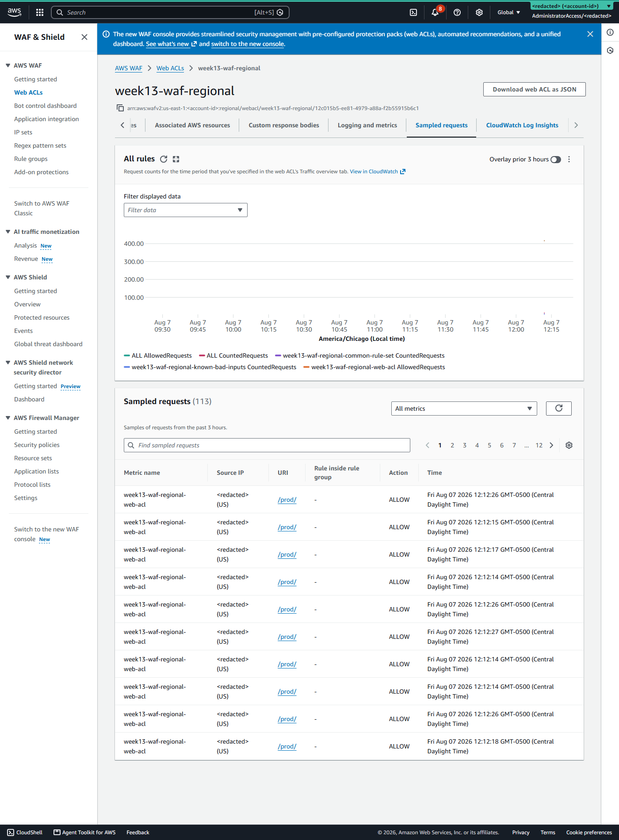The image size is (619, 840).
Task: Download web ACL as JSON
Action: [535, 89]
